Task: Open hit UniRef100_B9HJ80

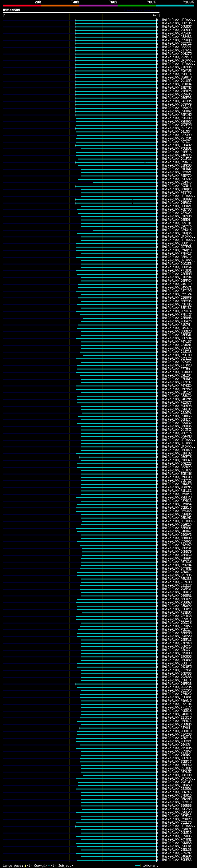Action: [176, 118]
